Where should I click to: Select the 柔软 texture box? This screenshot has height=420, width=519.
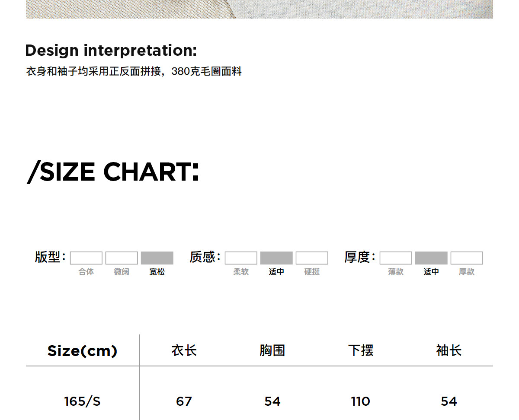click(241, 258)
